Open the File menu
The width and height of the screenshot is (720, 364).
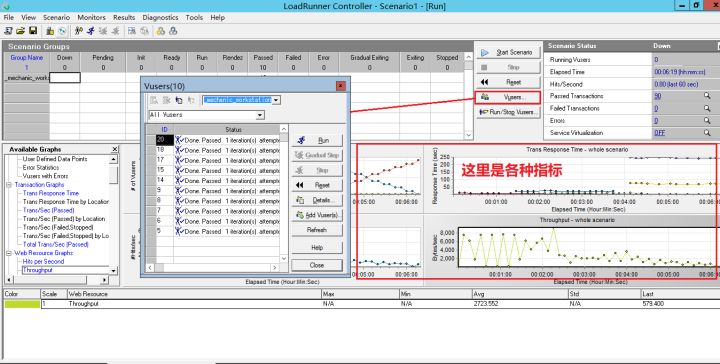9,17
